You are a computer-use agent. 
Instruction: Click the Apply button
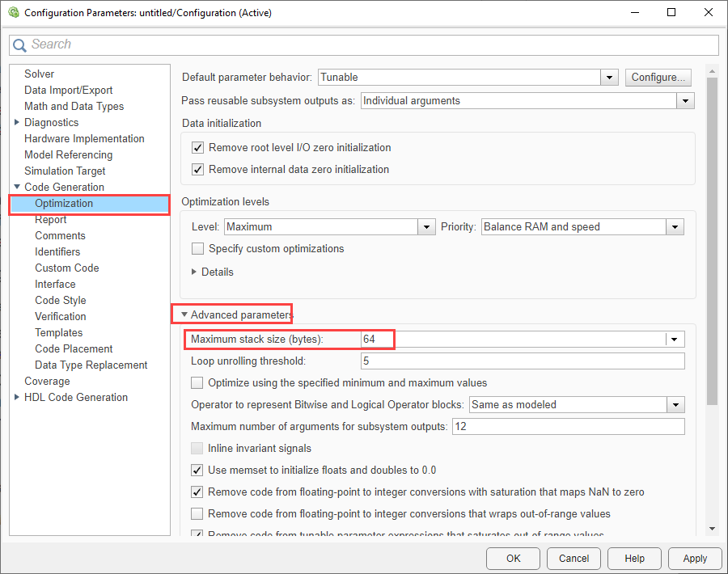(694, 558)
